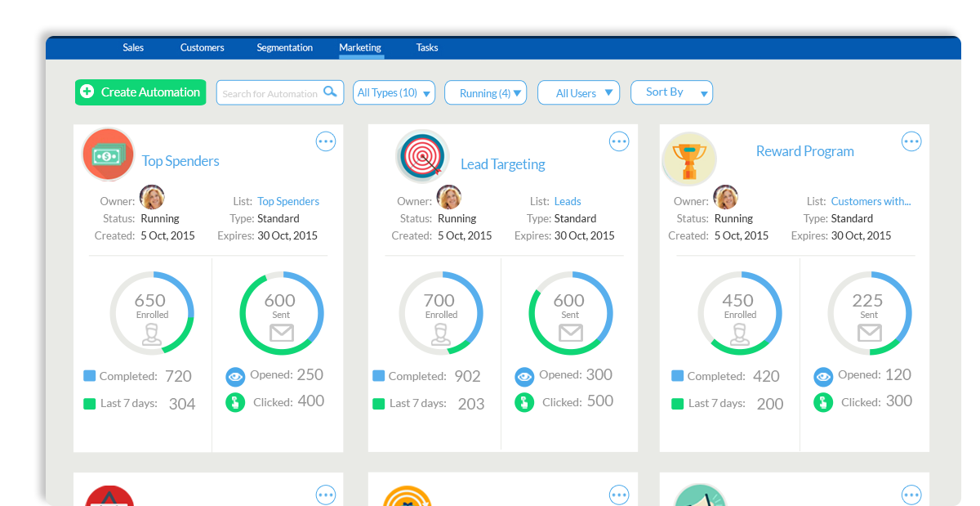Follow the Leads list link

(568, 201)
